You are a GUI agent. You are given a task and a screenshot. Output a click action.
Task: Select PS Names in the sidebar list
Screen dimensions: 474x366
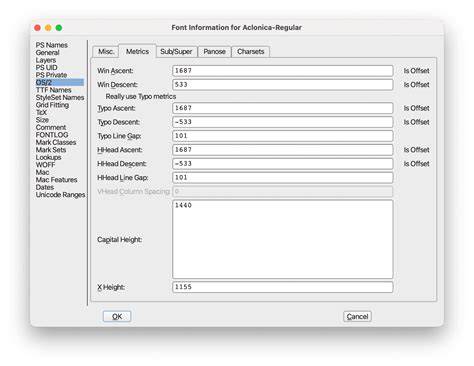coord(52,45)
